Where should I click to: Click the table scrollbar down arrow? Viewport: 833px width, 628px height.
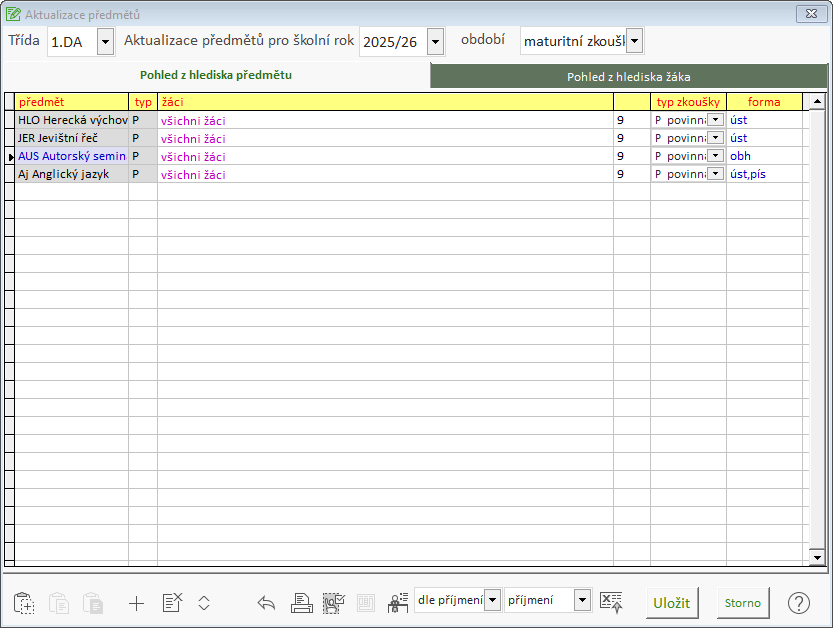[x=816, y=557]
